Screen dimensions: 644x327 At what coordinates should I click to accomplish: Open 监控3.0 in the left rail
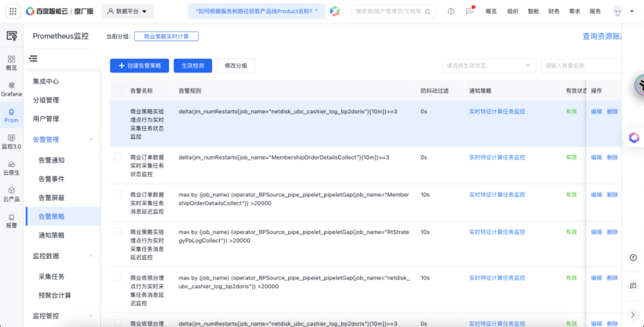(11, 142)
